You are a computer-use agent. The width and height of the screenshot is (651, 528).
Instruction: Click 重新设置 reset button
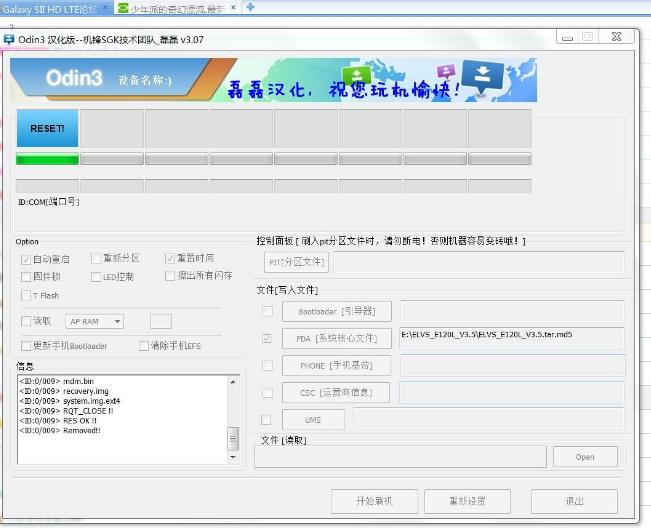tap(467, 501)
